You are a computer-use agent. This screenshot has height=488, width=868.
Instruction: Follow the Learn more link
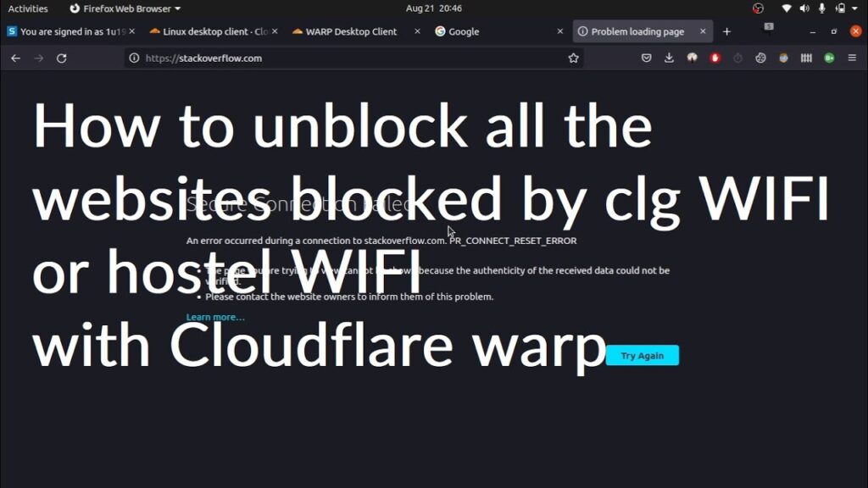tap(215, 317)
